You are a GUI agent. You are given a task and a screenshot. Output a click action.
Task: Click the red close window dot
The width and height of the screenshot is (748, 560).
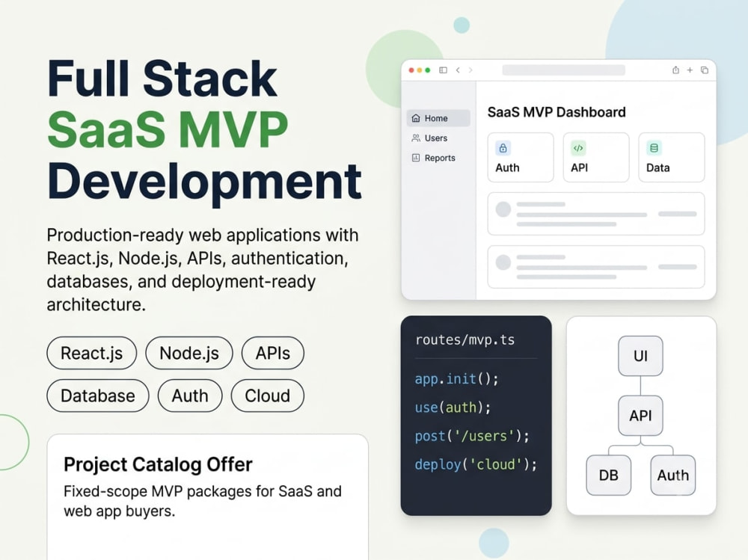411,70
